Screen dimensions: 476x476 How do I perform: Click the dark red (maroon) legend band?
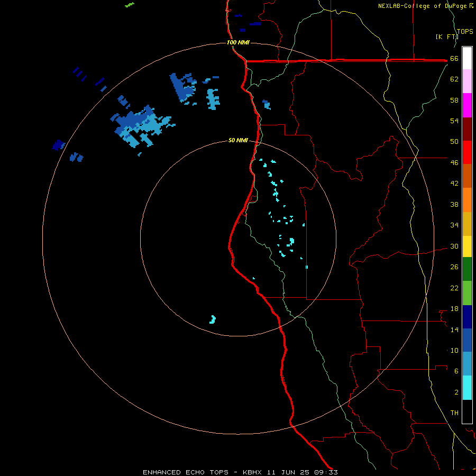[467, 130]
